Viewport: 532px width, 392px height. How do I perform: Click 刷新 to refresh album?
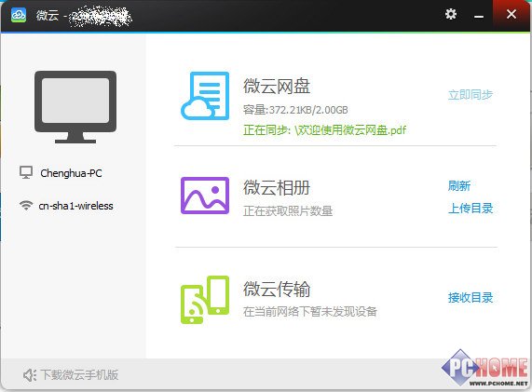[459, 186]
